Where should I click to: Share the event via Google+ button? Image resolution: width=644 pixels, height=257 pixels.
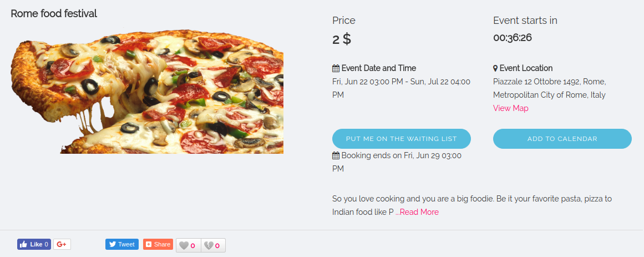click(62, 244)
